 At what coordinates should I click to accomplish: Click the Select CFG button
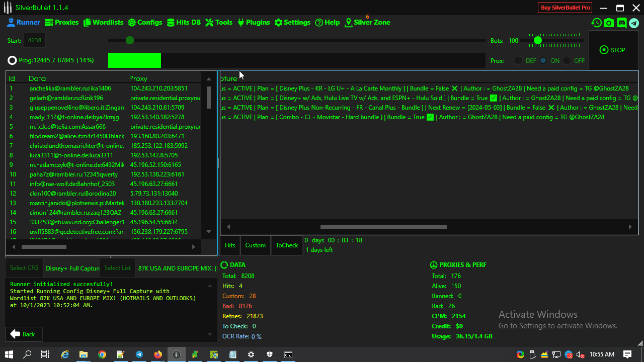[24, 268]
